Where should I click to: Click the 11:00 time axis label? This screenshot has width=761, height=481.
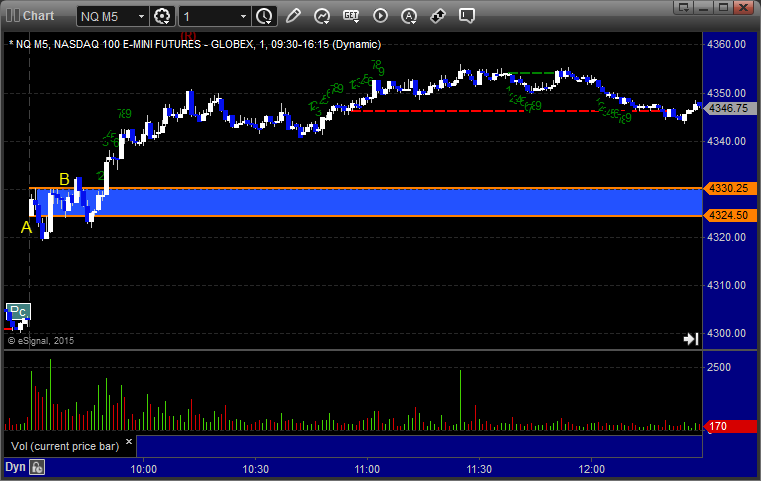pyautogui.click(x=367, y=469)
